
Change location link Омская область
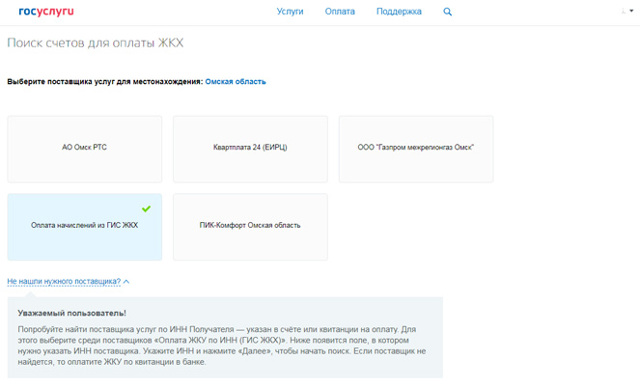[x=236, y=82]
